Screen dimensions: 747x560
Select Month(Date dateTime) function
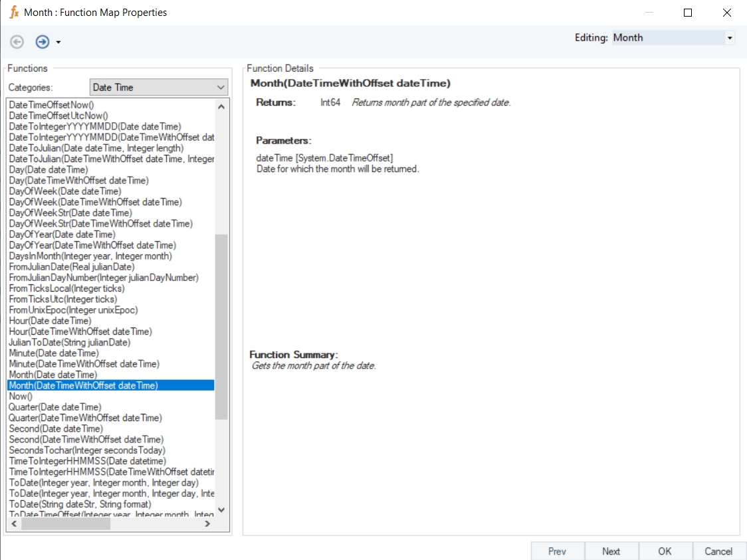click(x=53, y=375)
